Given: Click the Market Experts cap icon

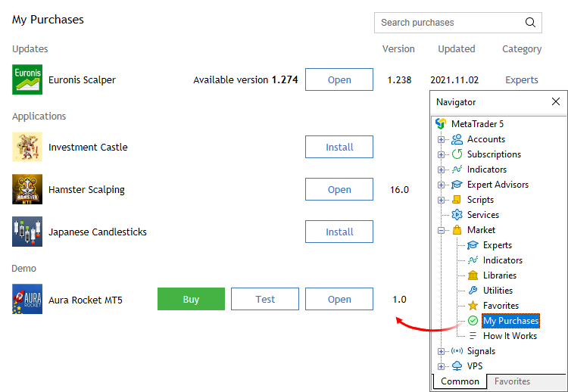Looking at the screenshot, I should (473, 245).
